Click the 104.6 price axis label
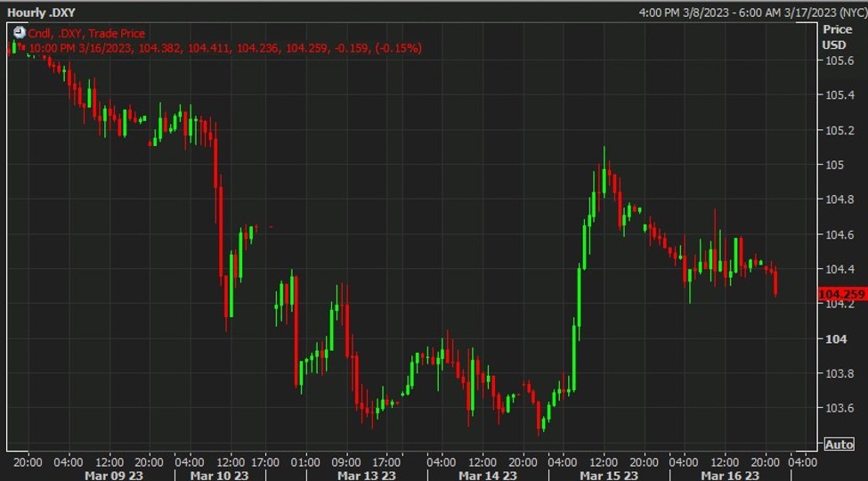 coord(840,234)
